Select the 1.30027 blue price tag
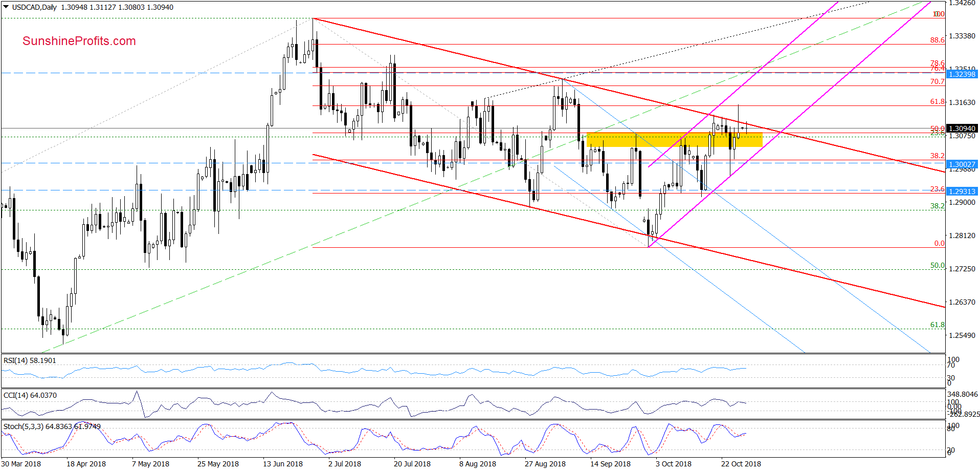 (962, 164)
